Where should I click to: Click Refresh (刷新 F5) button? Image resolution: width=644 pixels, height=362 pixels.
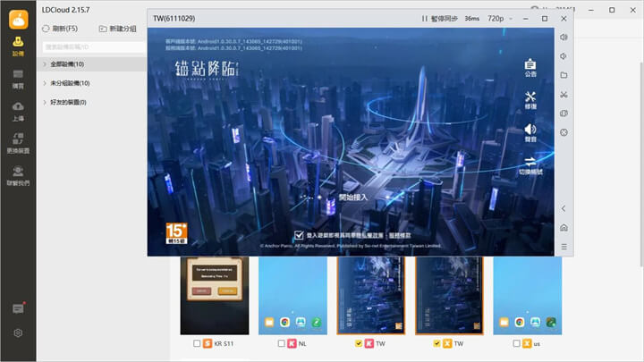(60, 29)
